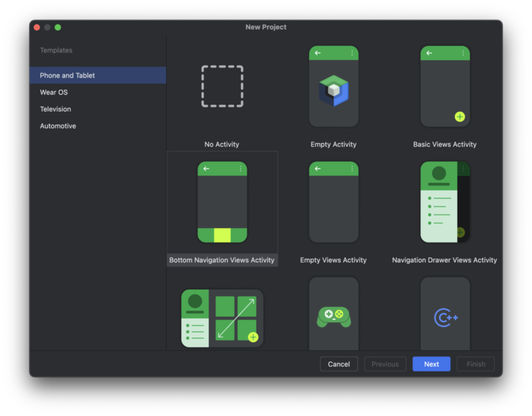Pick the Basic Views Activity phone preview
Screen dimensions: 532x416
pos(445,87)
